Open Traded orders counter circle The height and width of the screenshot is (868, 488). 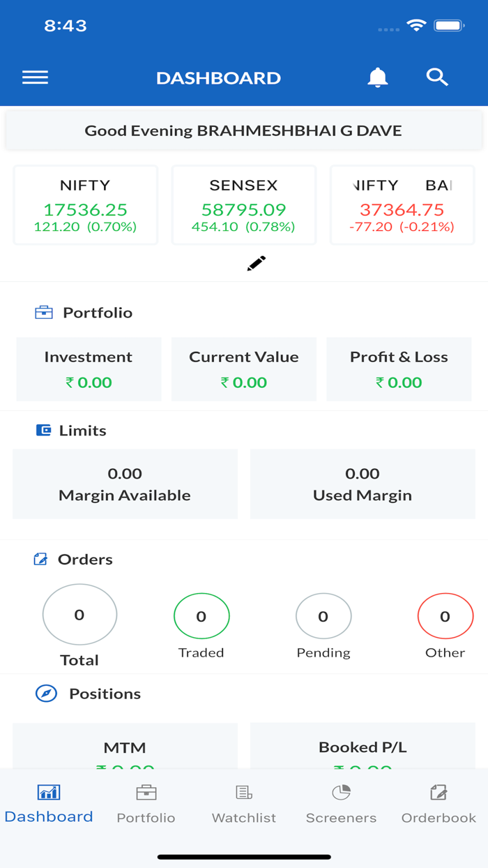(201, 616)
